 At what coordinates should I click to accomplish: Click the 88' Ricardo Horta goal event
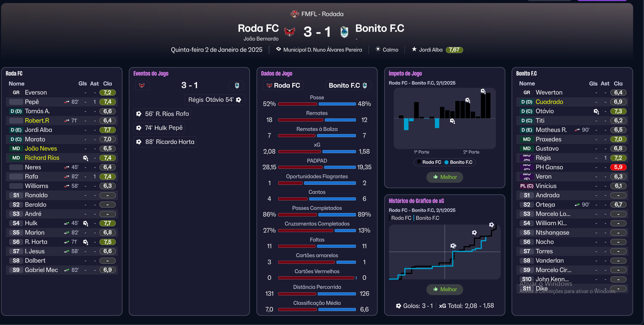coord(166,142)
